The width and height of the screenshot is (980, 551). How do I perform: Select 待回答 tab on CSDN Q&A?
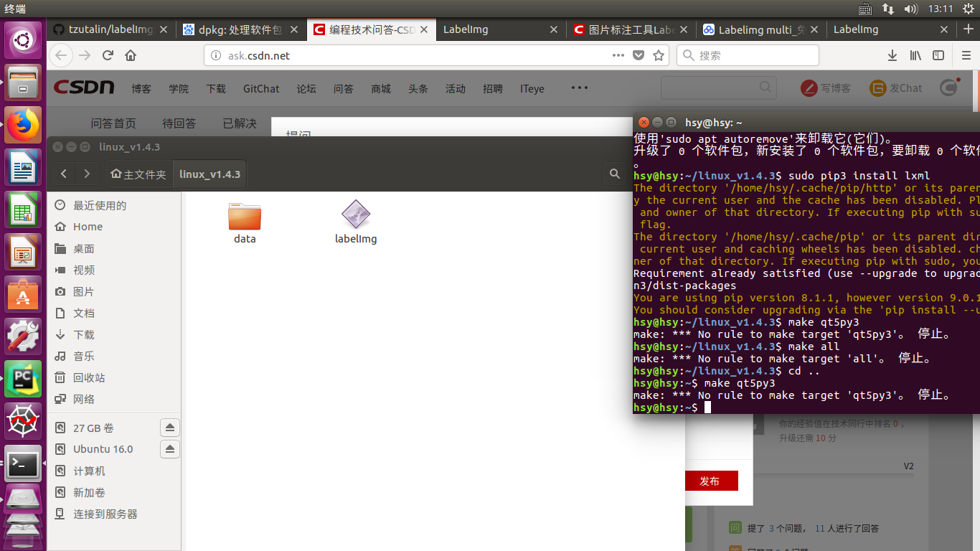(179, 123)
